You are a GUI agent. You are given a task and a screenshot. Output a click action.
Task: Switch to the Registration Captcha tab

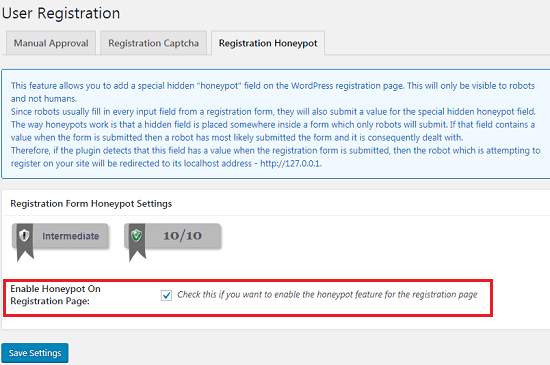point(153,43)
